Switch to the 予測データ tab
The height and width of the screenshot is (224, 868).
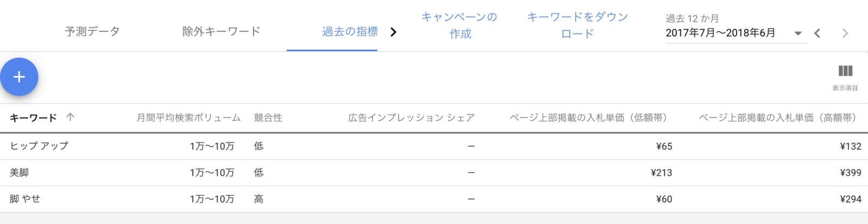pos(92,32)
